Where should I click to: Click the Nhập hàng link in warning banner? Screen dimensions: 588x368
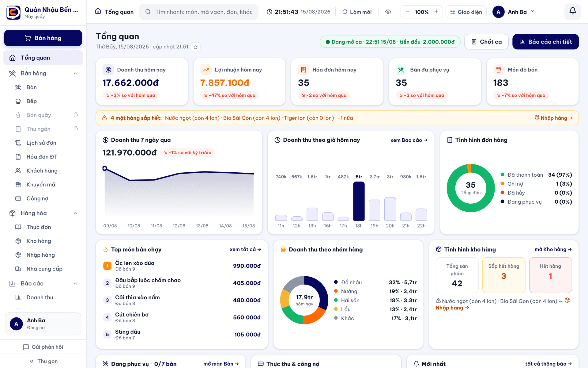(554, 118)
